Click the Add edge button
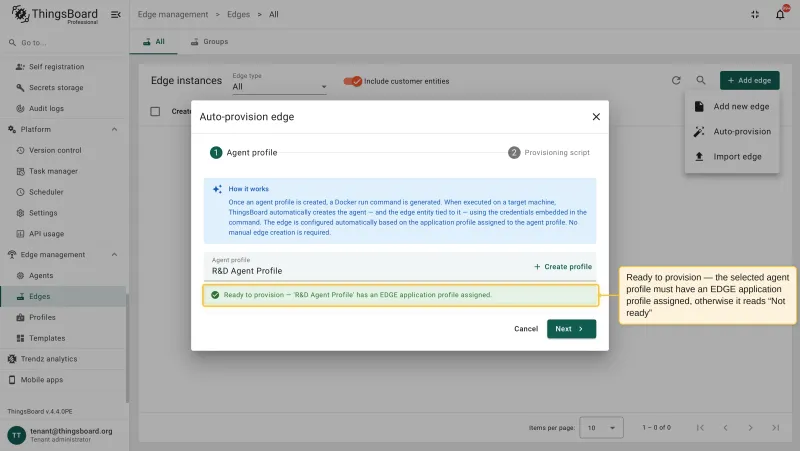Screen dimensions: 800x451 click(x=749, y=81)
